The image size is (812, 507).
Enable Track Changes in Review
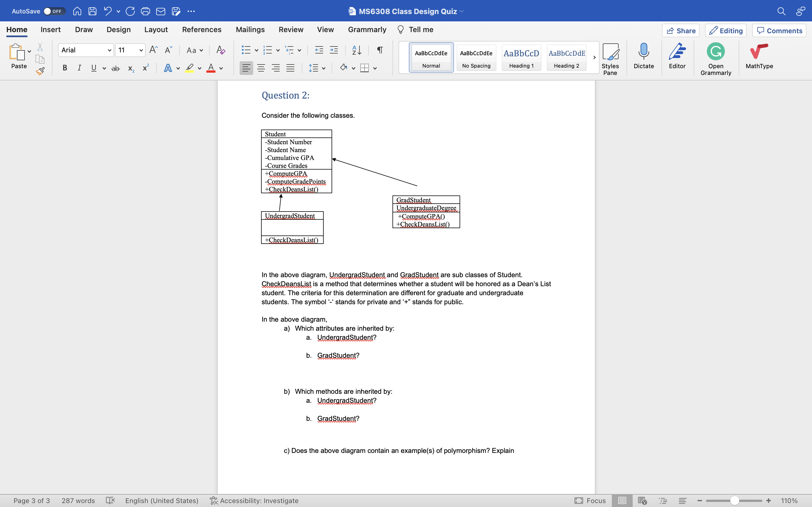pyautogui.click(x=290, y=29)
